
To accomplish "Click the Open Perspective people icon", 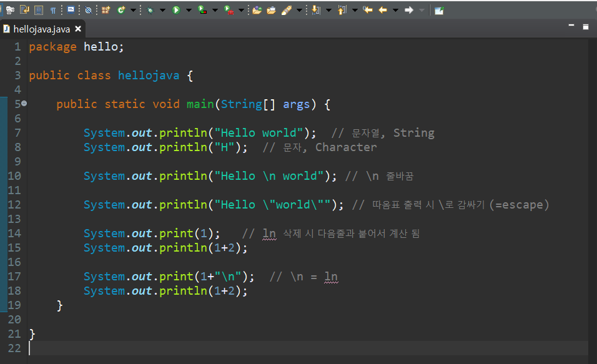I will pos(10,10).
